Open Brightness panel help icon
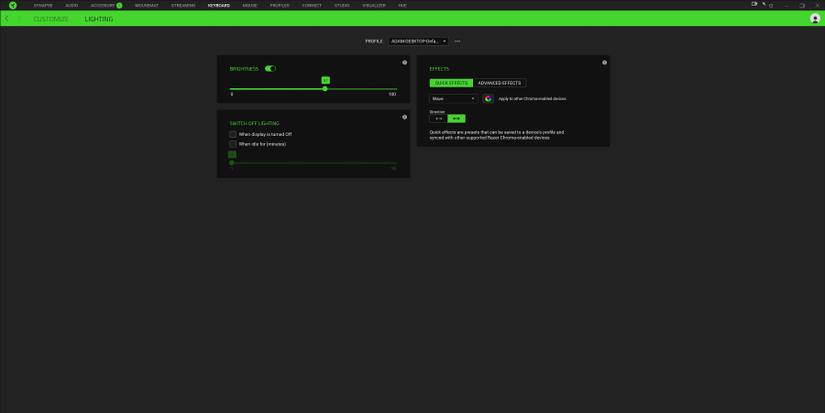This screenshot has height=413, width=825. pyautogui.click(x=404, y=62)
